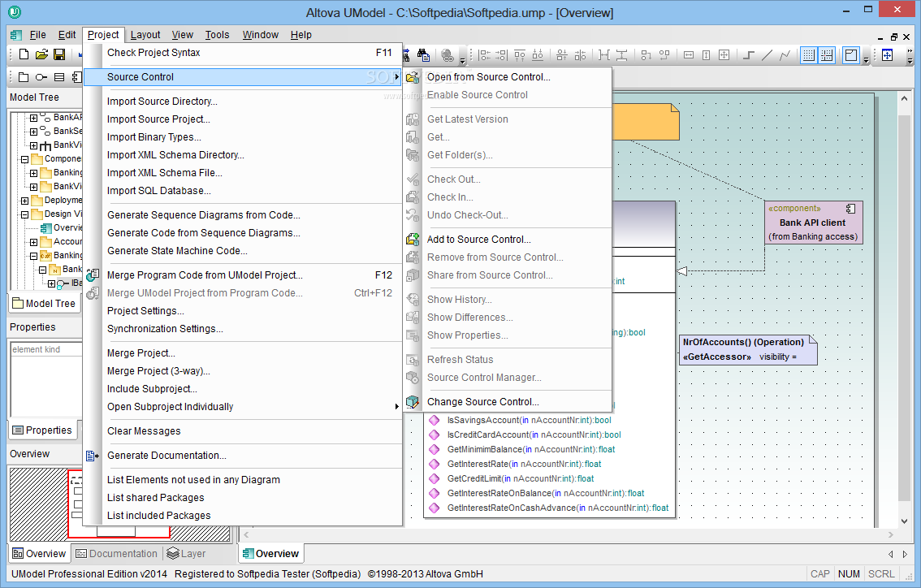
Task: Open the Tools menu
Action: (x=217, y=35)
